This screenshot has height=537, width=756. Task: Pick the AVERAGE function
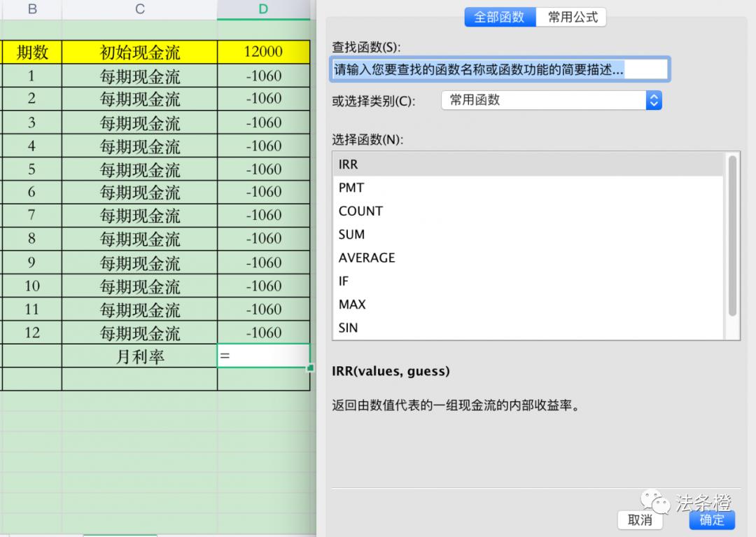point(366,258)
